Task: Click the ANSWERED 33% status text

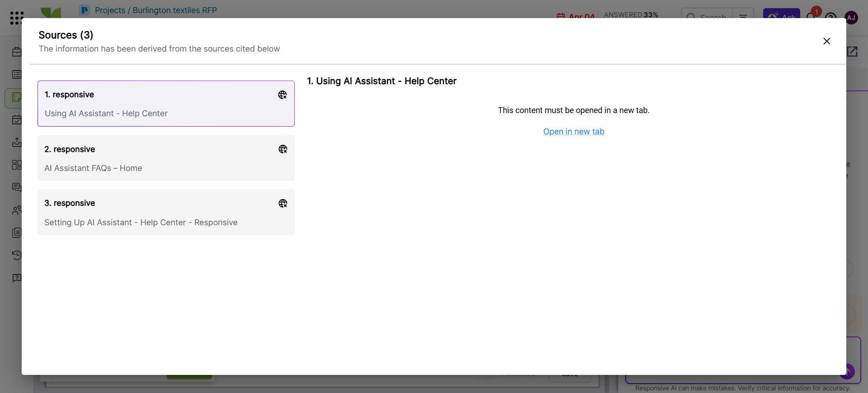Action: [x=631, y=15]
